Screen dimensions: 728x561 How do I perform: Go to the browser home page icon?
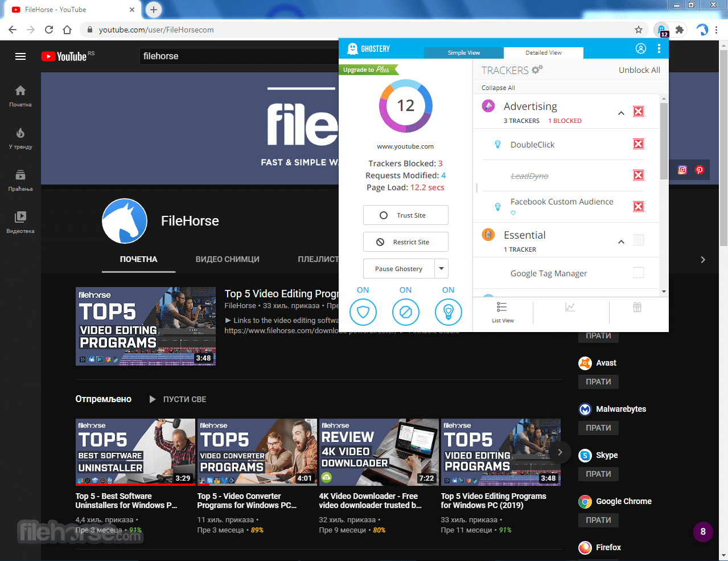(x=67, y=30)
